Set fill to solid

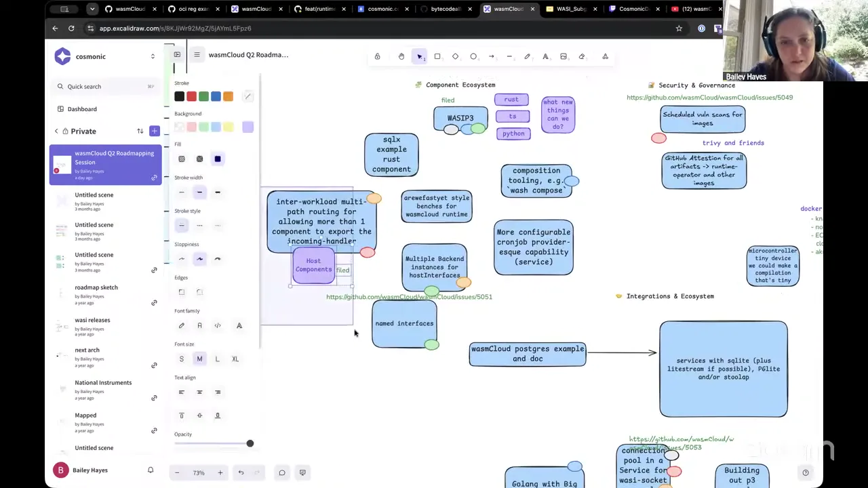[218, 159]
